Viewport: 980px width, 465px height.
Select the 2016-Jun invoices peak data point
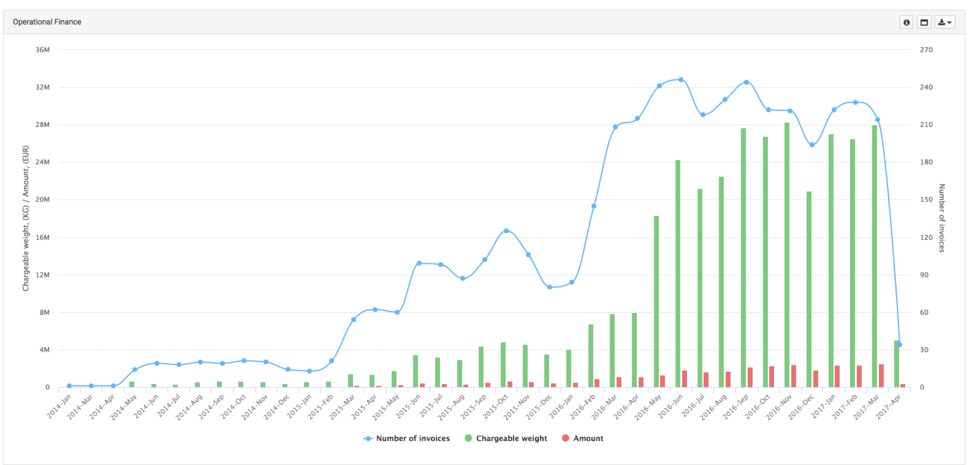[681, 80]
